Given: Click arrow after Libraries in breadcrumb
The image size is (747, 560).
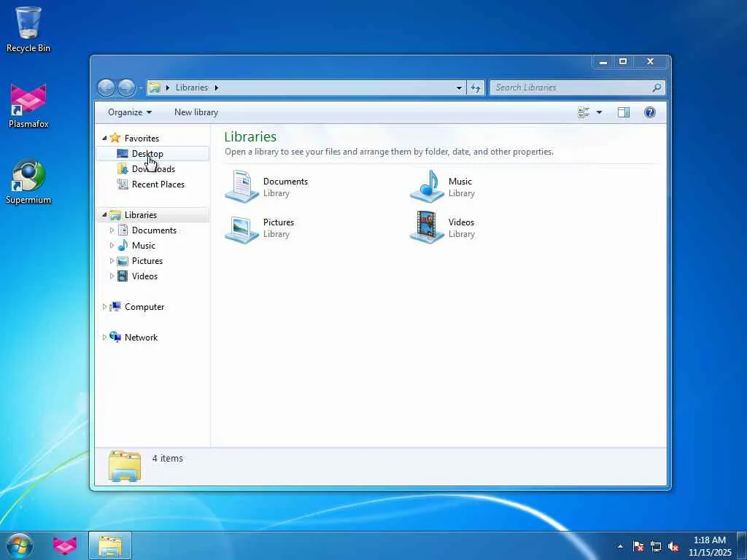Looking at the screenshot, I should [x=216, y=87].
